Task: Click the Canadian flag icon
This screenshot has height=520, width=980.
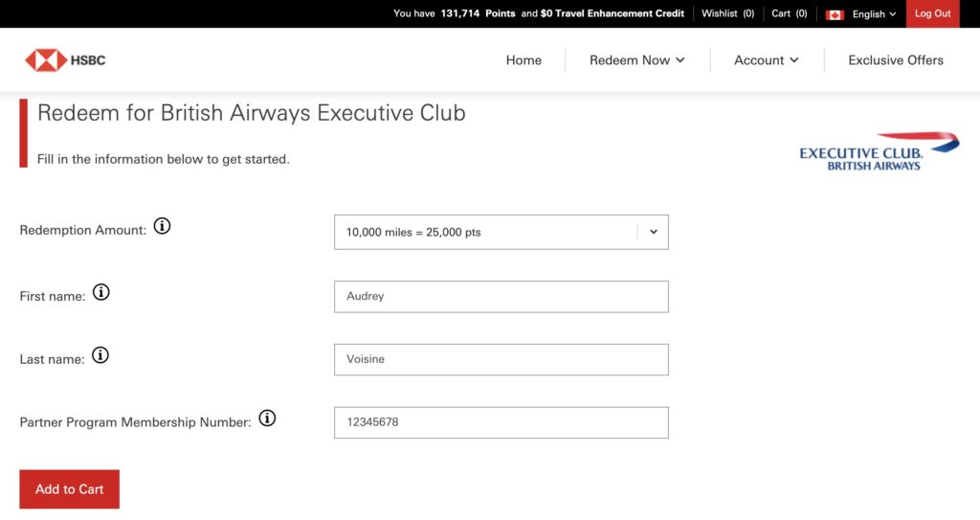Action: [835, 14]
